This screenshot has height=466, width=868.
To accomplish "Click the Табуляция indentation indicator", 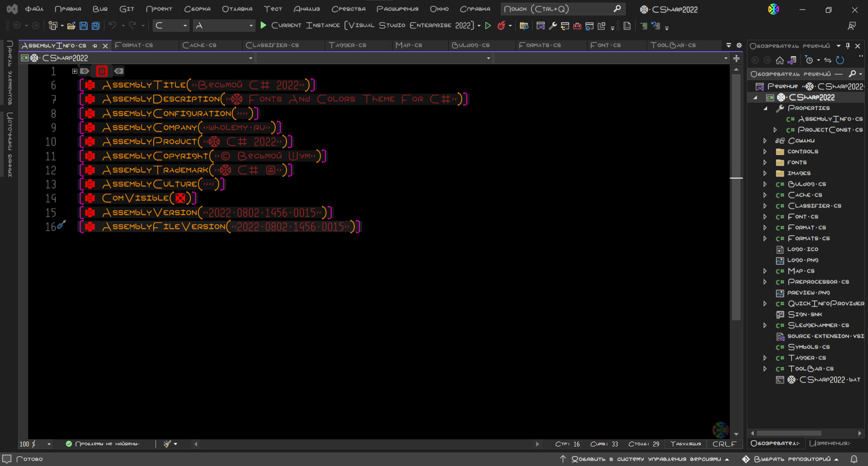I will click(685, 444).
